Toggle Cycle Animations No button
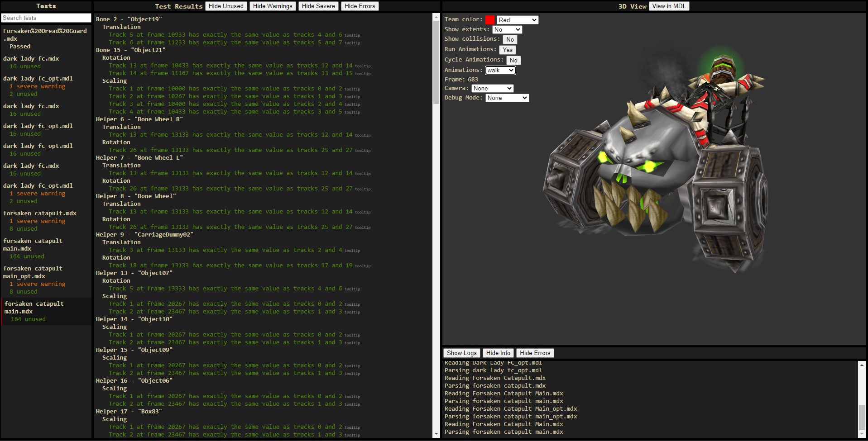 click(x=513, y=60)
